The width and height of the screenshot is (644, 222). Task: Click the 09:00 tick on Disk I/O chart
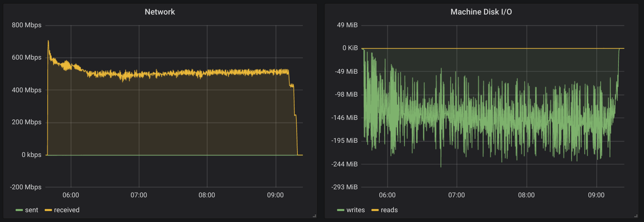[x=596, y=195]
